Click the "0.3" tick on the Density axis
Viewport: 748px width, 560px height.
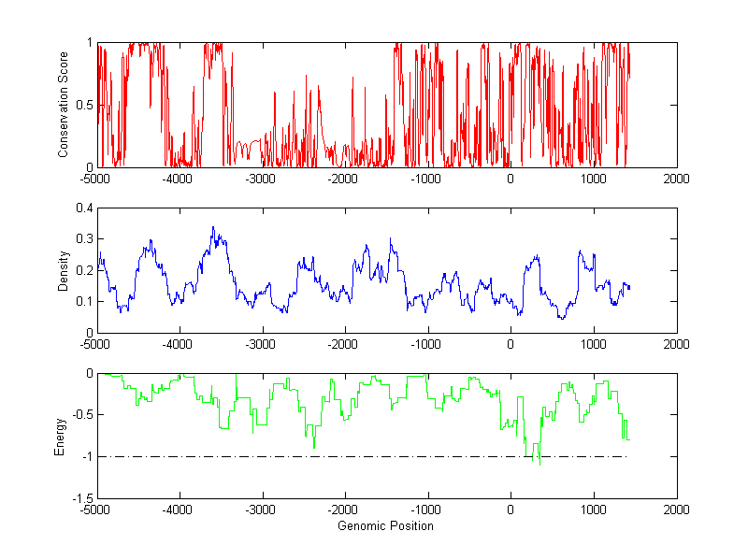point(82,239)
